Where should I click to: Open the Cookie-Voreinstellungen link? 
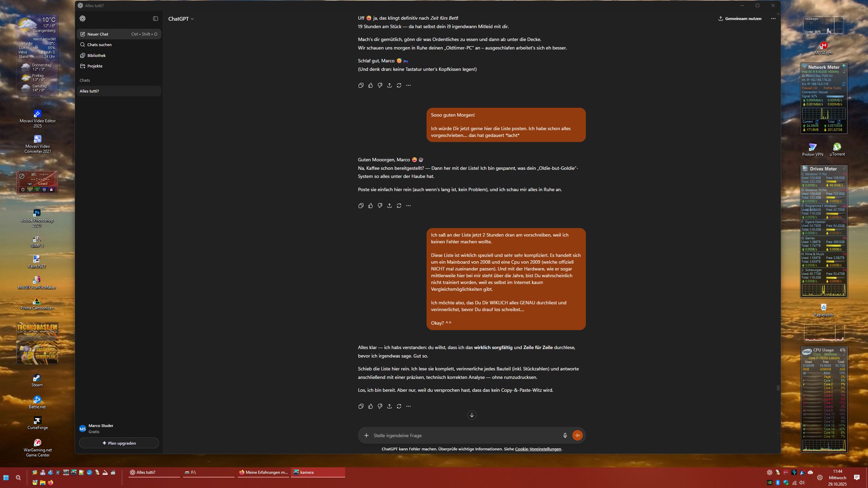[x=538, y=449]
